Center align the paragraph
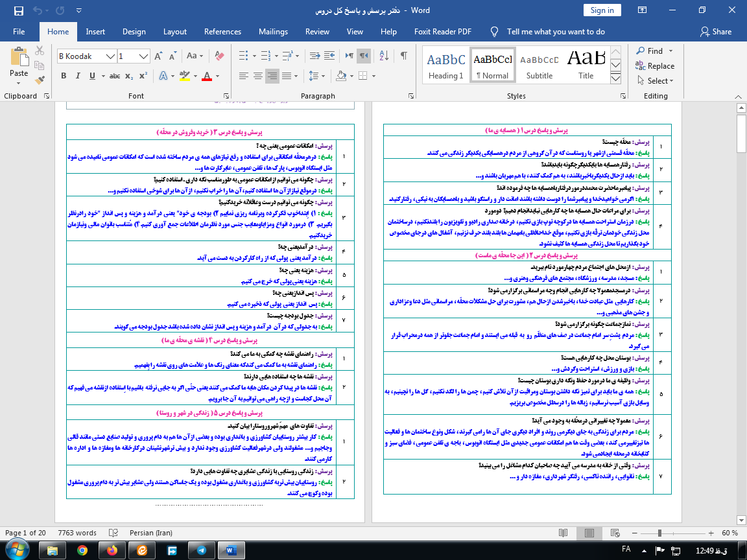The height and width of the screenshot is (560, 747). pos(257,76)
